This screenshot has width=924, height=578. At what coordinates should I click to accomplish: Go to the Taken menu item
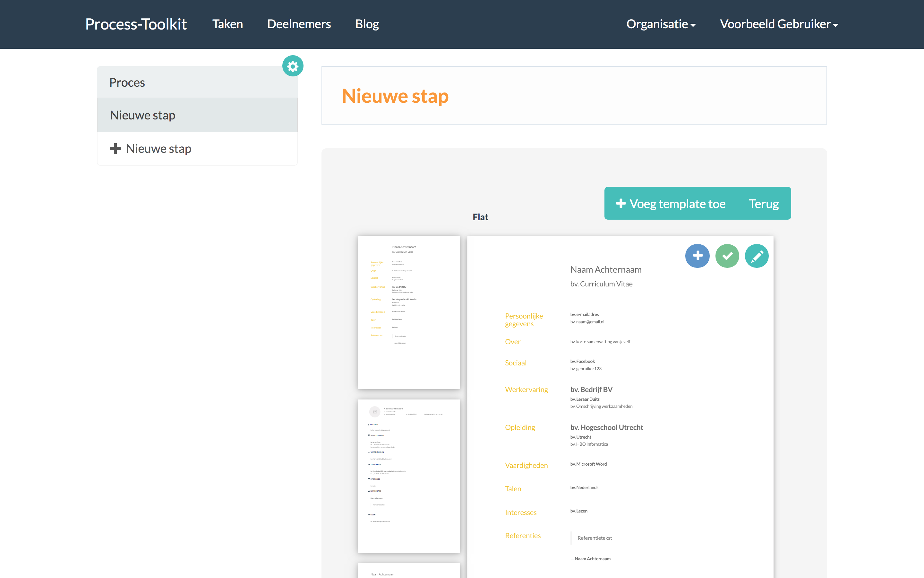tap(227, 24)
